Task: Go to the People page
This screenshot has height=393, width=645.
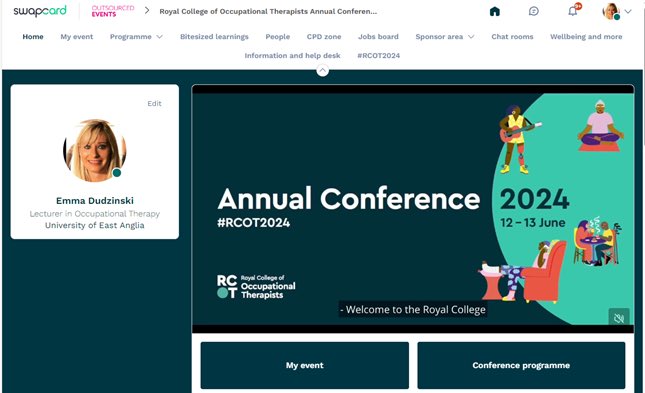Action: pos(278,37)
